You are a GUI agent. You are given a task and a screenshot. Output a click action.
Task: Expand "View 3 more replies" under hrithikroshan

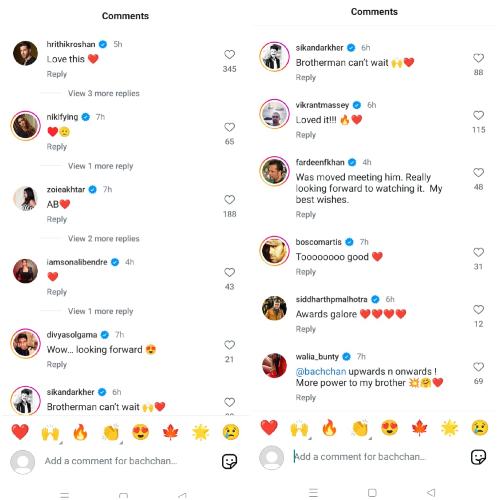(x=104, y=93)
